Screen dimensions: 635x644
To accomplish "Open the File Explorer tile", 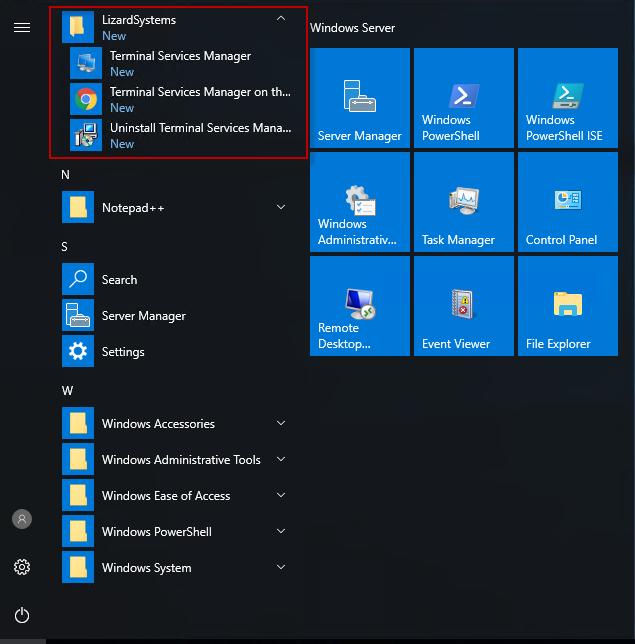I will click(x=568, y=306).
